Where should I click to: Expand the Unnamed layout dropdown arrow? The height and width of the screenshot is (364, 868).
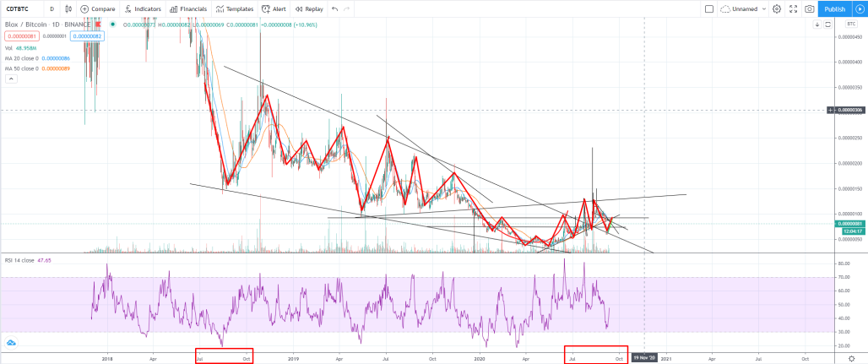(764, 8)
